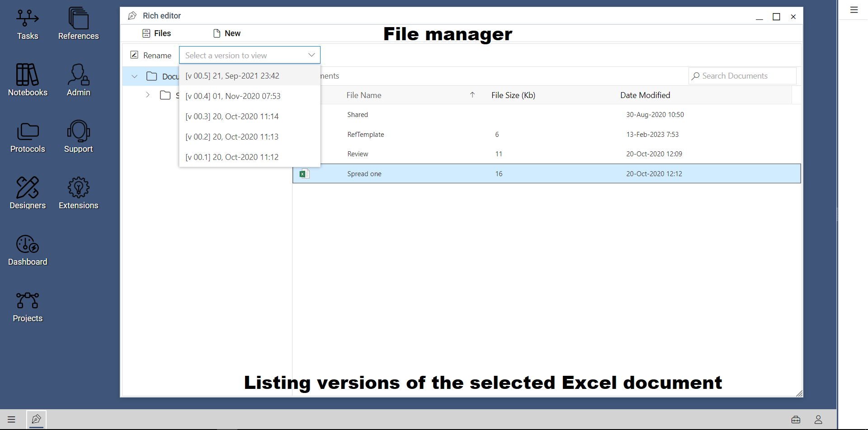Open the user profile icon in the taskbar
This screenshot has width=868, height=430.
(818, 420)
